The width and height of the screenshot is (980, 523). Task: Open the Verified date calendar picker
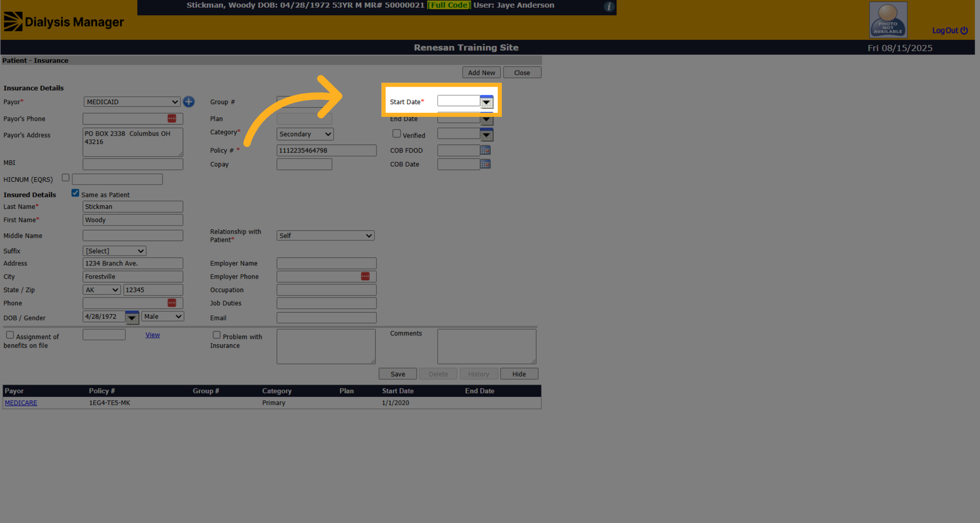(486, 134)
